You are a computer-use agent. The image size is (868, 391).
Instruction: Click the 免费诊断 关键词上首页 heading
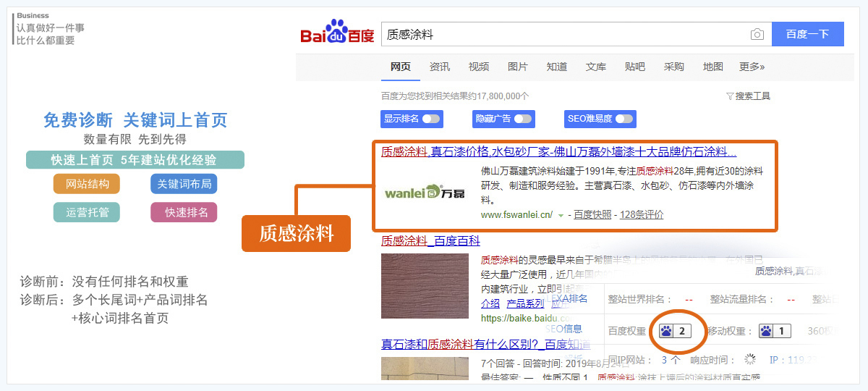135,120
